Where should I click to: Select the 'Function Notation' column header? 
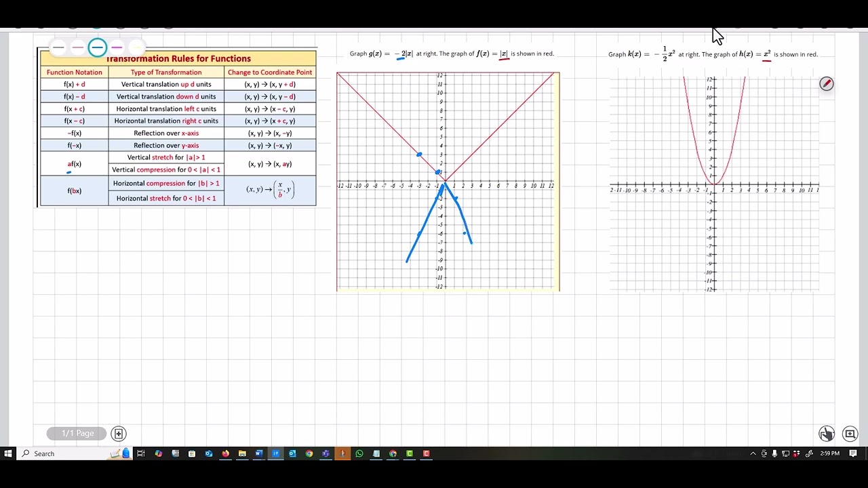pos(75,73)
